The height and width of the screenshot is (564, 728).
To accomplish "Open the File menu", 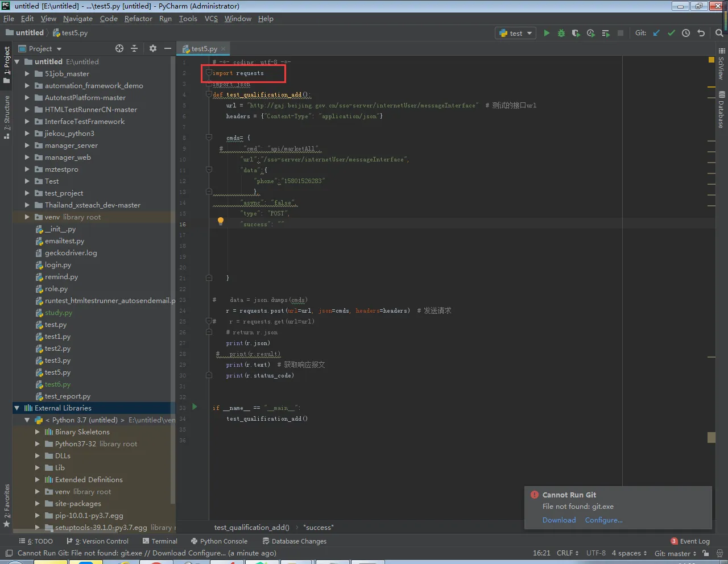I will (9, 19).
